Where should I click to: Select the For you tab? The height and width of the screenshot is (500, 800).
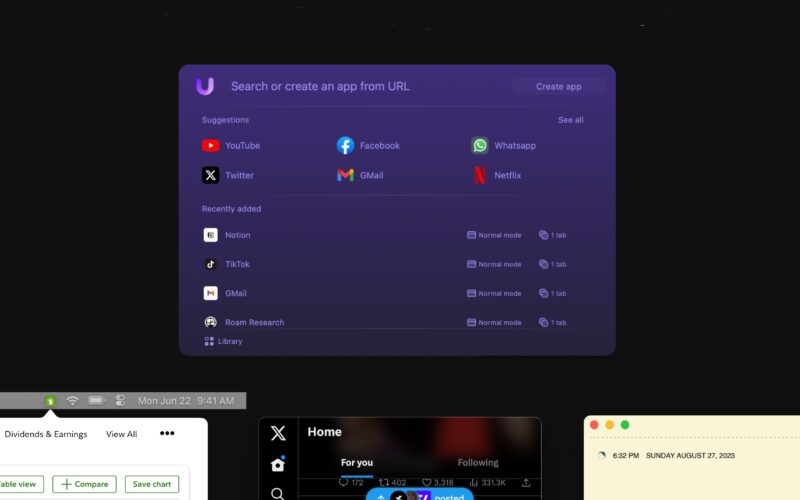357,463
